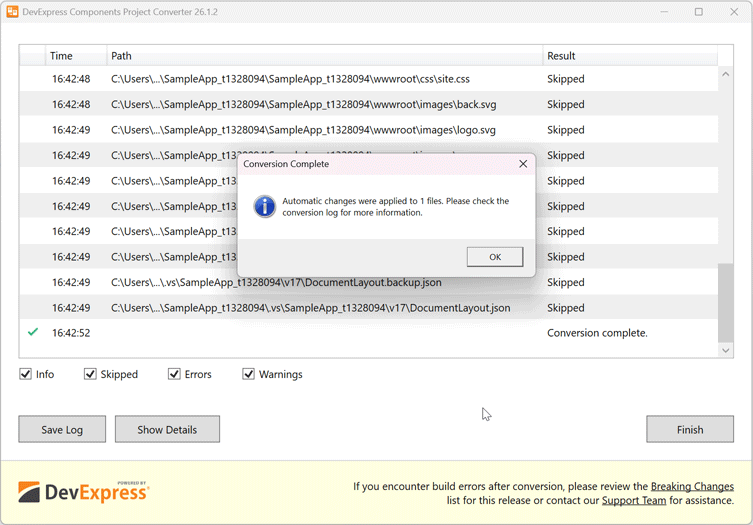Click the Conversion Complete dialog title
This screenshot has height=525, width=753.
point(286,164)
